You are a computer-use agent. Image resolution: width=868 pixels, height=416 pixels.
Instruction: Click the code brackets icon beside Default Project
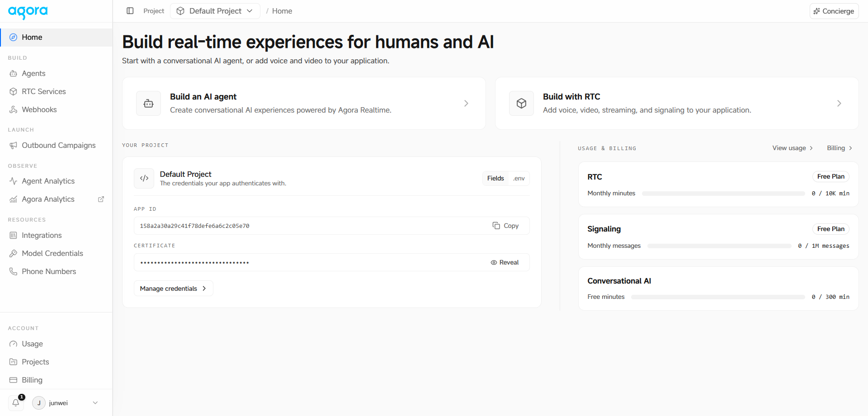click(144, 178)
